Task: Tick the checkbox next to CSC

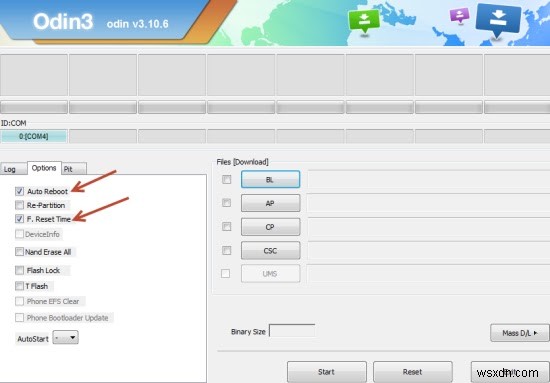Action: 227,250
